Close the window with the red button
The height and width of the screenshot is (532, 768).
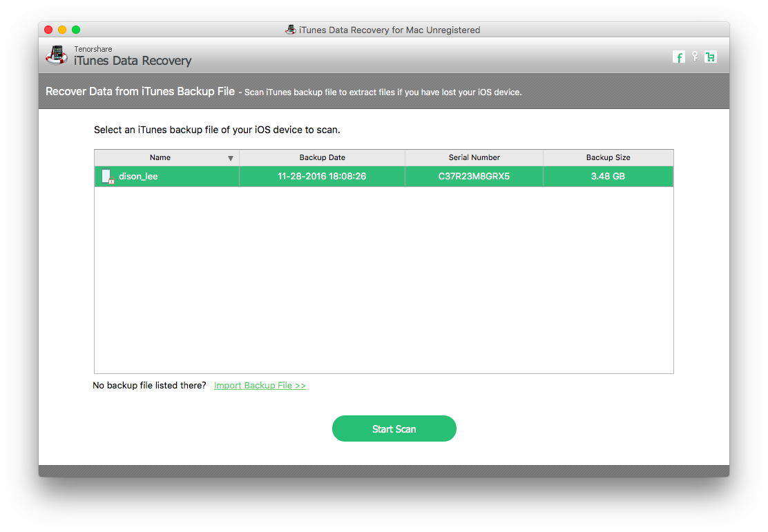point(48,30)
